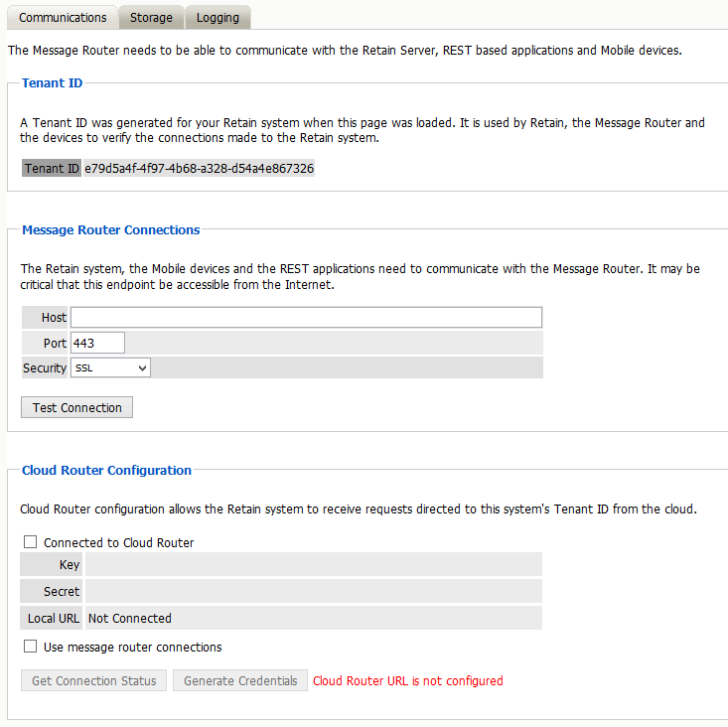
Task: Enable the Connected to Cloud Router checkbox
Action: [x=31, y=543]
